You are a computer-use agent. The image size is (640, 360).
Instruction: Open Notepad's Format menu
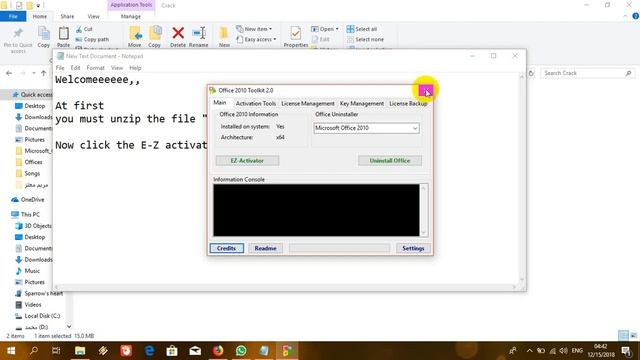pos(96,68)
